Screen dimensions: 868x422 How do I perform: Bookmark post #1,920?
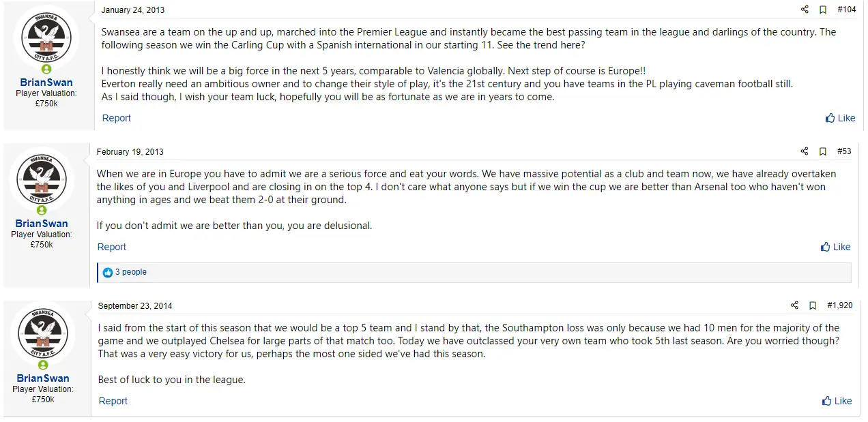pos(813,305)
